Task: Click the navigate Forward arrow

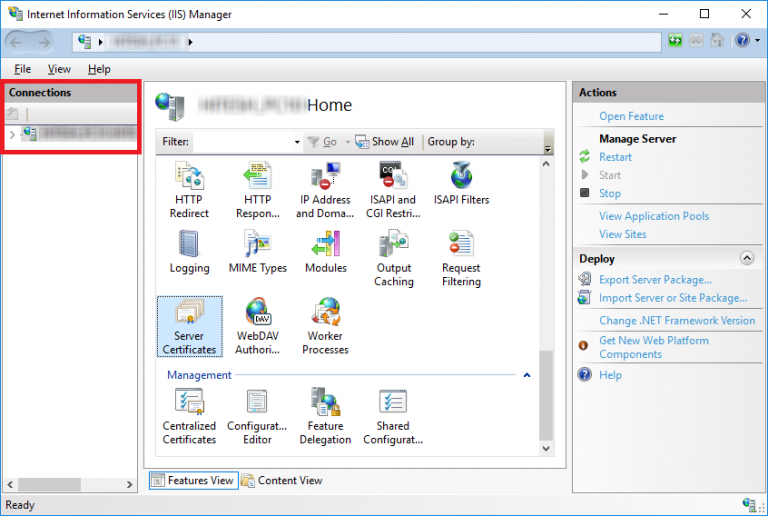Action: click(x=44, y=43)
